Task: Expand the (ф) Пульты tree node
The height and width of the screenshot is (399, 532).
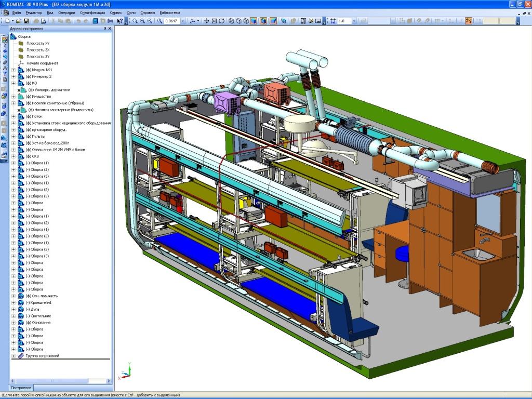Action: pyautogui.click(x=13, y=136)
